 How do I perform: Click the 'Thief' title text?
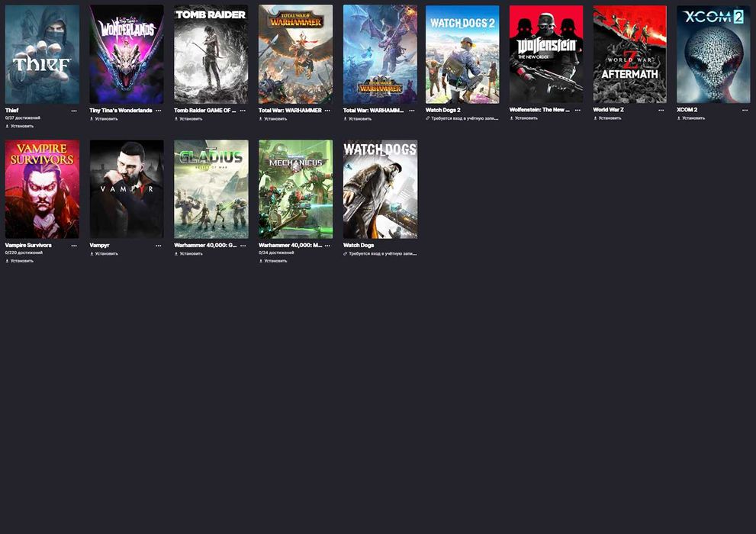11,111
